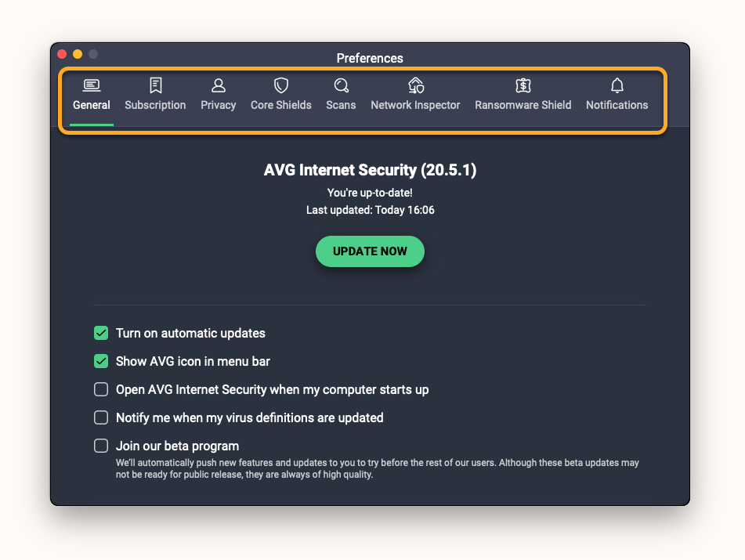Check Notify me when virus definitions update
Screen dimensions: 745x560
point(101,417)
